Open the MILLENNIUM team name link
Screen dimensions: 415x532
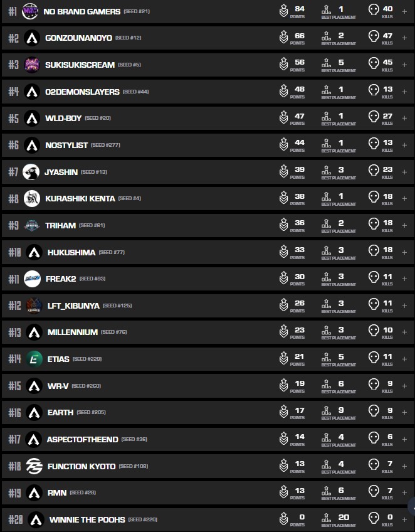(x=72, y=332)
